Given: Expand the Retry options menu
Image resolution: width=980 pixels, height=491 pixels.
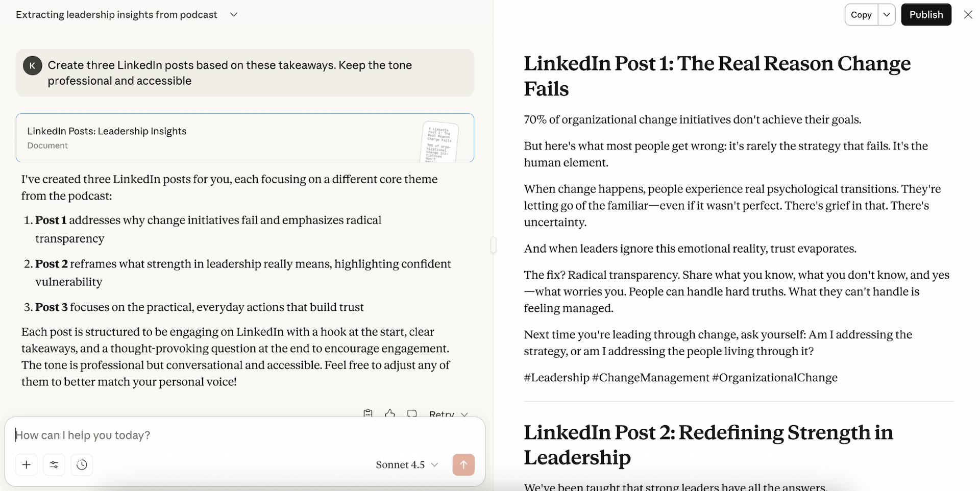Looking at the screenshot, I should point(464,414).
